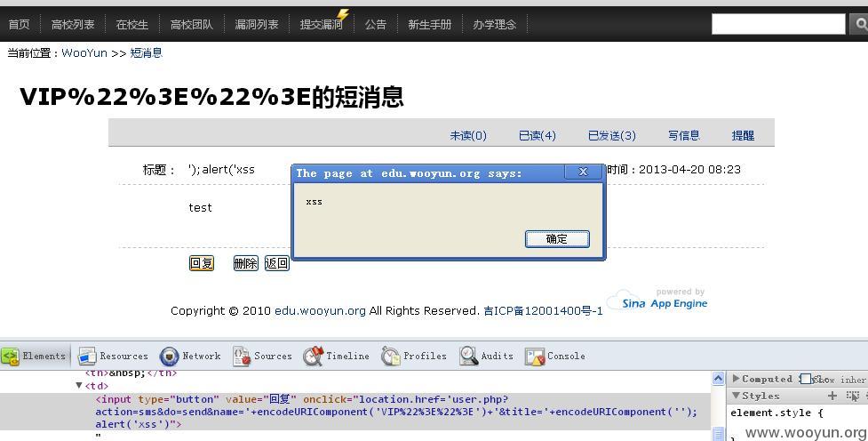Switch to the Network panel
Screen dimensions: 868x441
[190, 357]
